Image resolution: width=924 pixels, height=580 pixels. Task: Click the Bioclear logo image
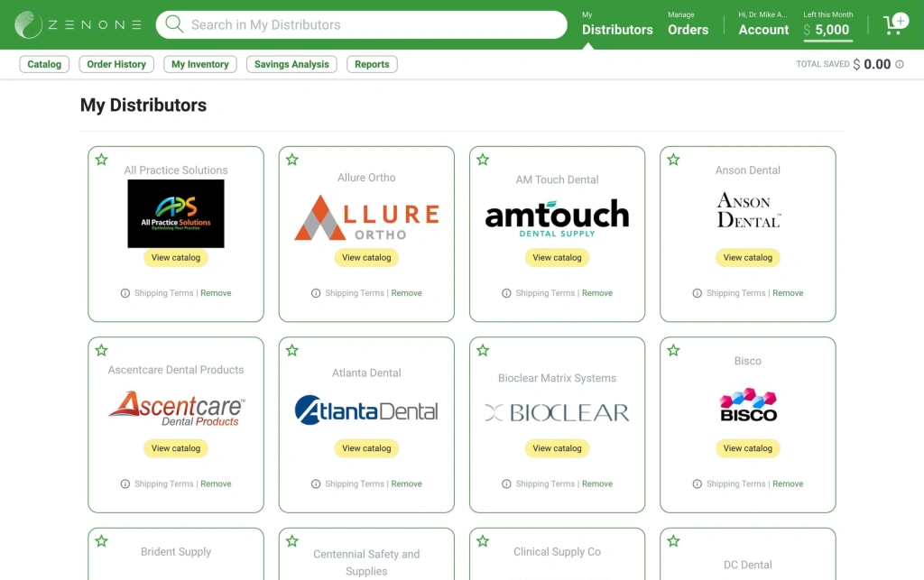(x=557, y=413)
